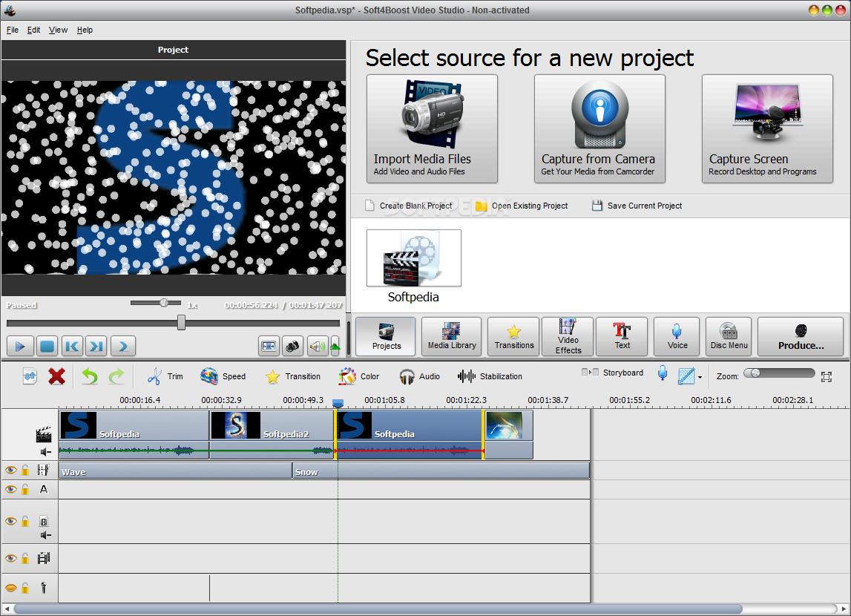The width and height of the screenshot is (851, 616).
Task: Select the Softpedia project thumbnail
Action: [413, 258]
